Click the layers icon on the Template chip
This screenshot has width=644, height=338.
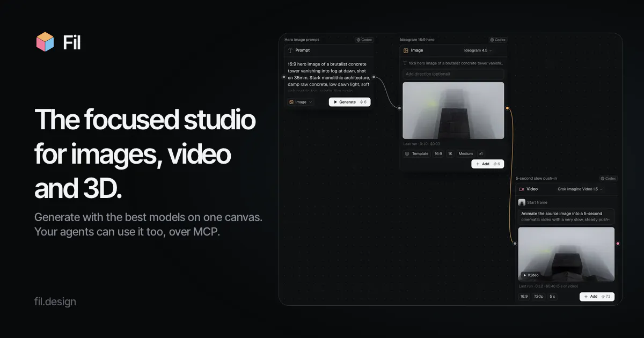point(407,153)
